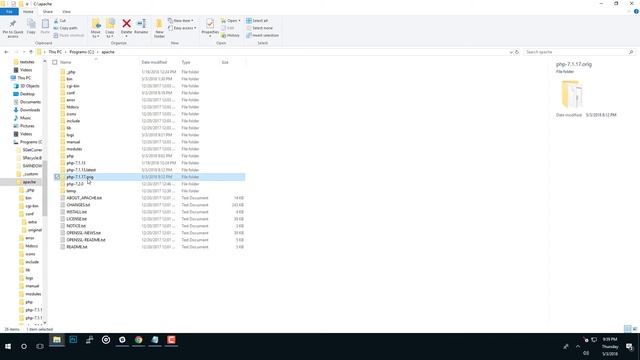Delete the selected folder with red X
This screenshot has height=360, width=640.
point(127,24)
